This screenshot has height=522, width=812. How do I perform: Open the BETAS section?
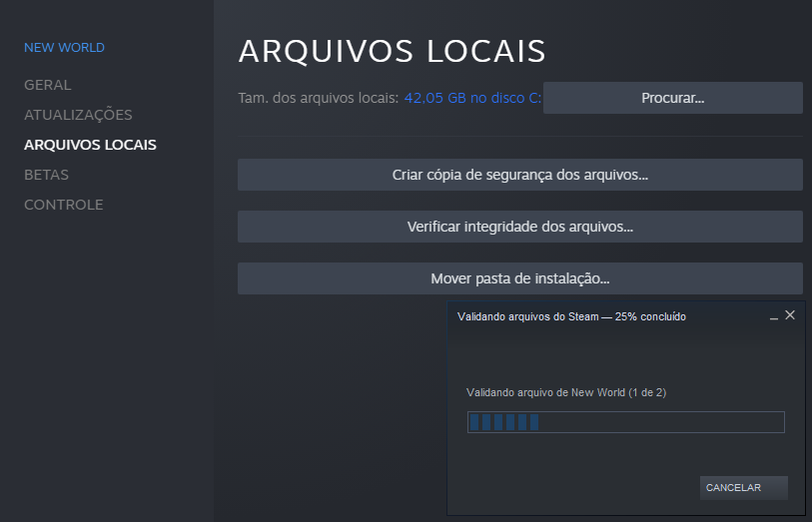tap(46, 175)
